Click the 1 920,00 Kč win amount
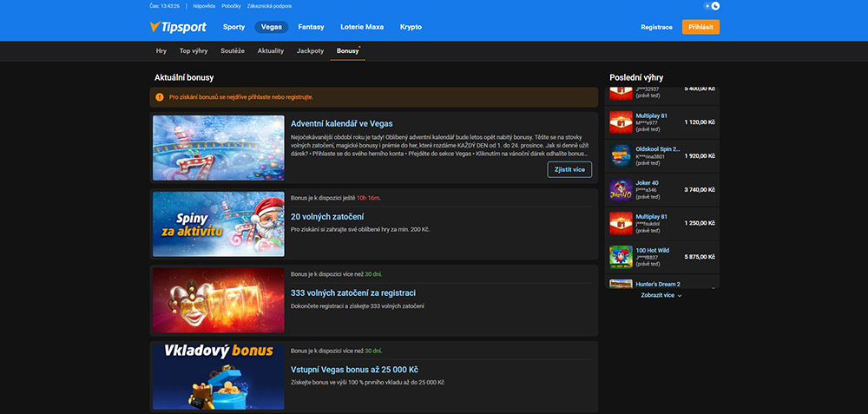The height and width of the screenshot is (414, 868). 700,155
